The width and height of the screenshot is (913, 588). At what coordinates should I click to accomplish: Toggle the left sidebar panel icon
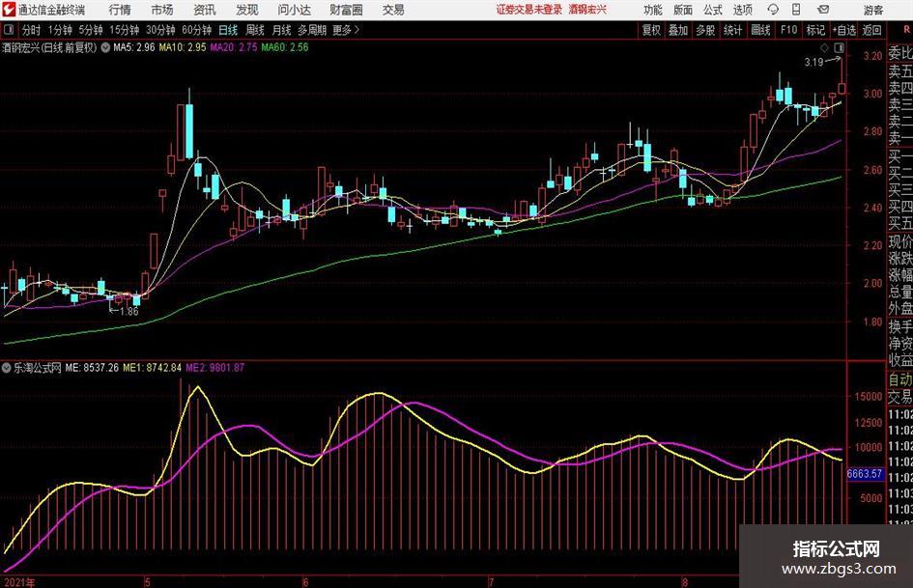point(8,29)
